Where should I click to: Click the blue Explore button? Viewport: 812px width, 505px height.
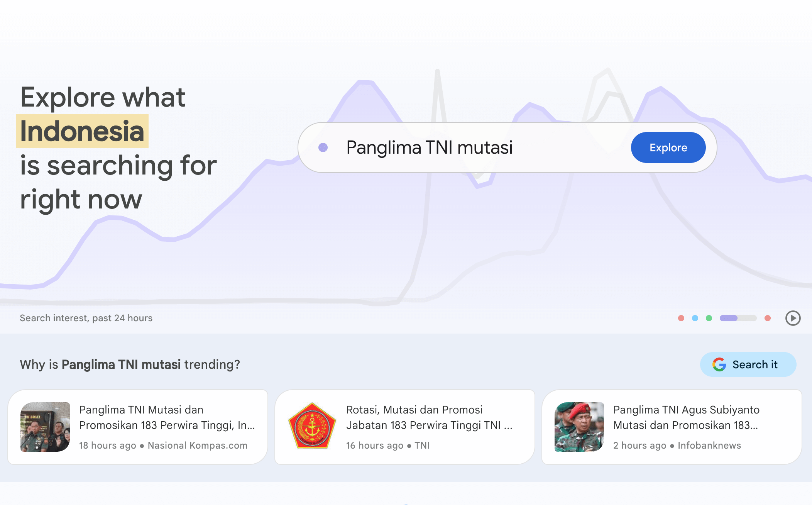[668, 147]
